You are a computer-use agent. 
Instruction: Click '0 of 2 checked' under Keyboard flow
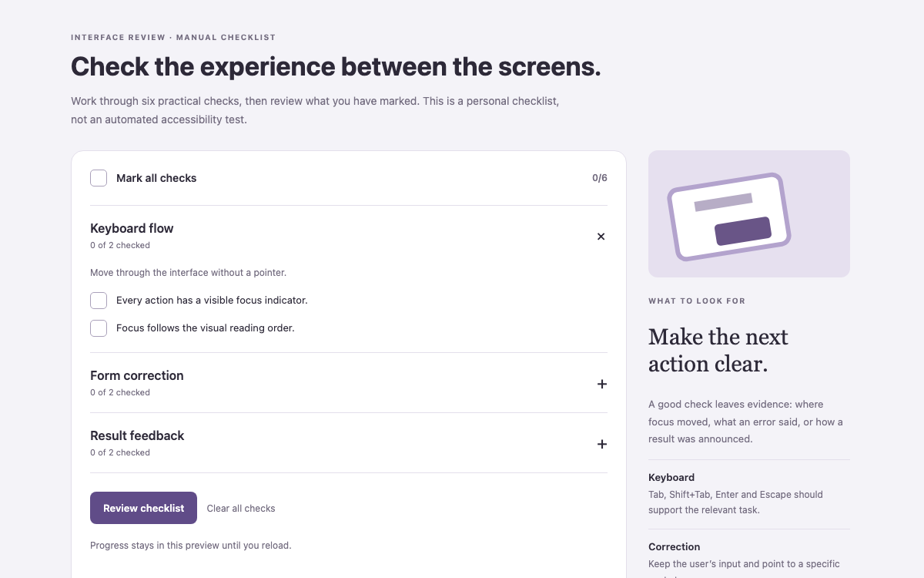click(x=120, y=245)
